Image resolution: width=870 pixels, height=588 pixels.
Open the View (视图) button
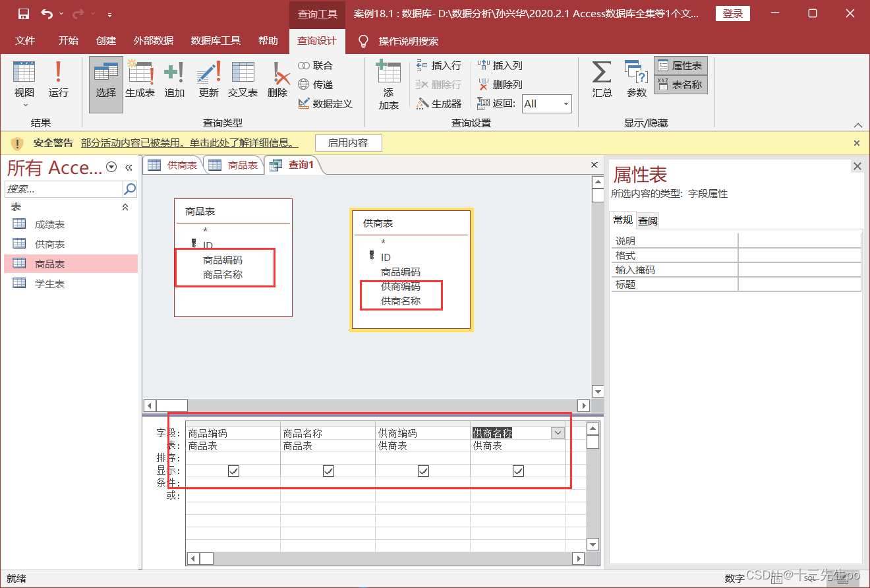pyautogui.click(x=24, y=84)
